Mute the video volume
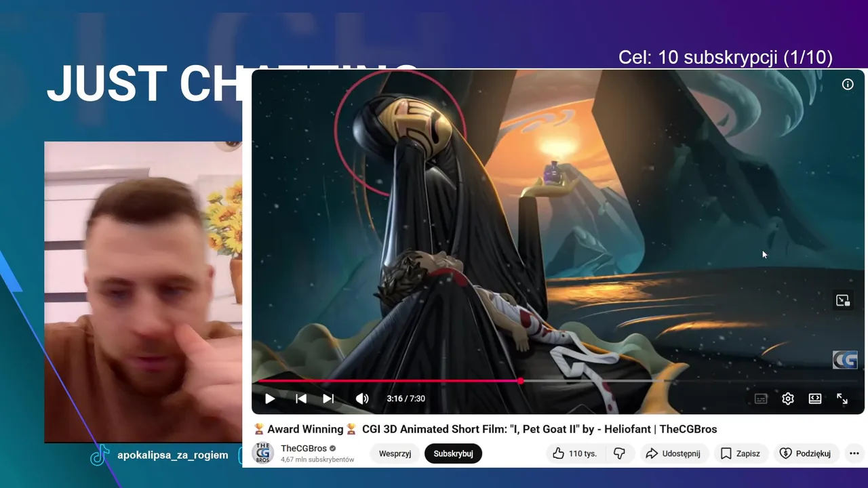 (x=362, y=399)
